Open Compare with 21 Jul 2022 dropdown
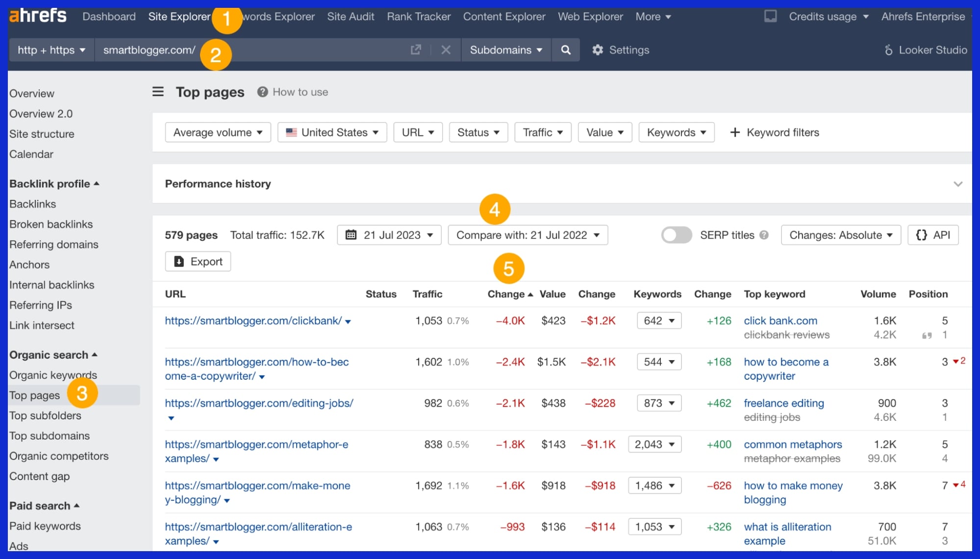Screen dimensions: 980x559 tap(528, 235)
